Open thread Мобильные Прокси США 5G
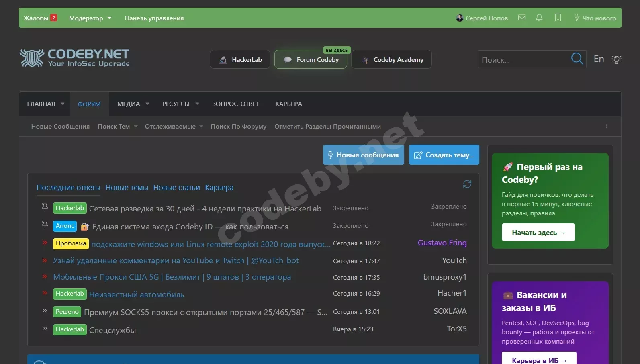This screenshot has width=640, height=364. (172, 277)
